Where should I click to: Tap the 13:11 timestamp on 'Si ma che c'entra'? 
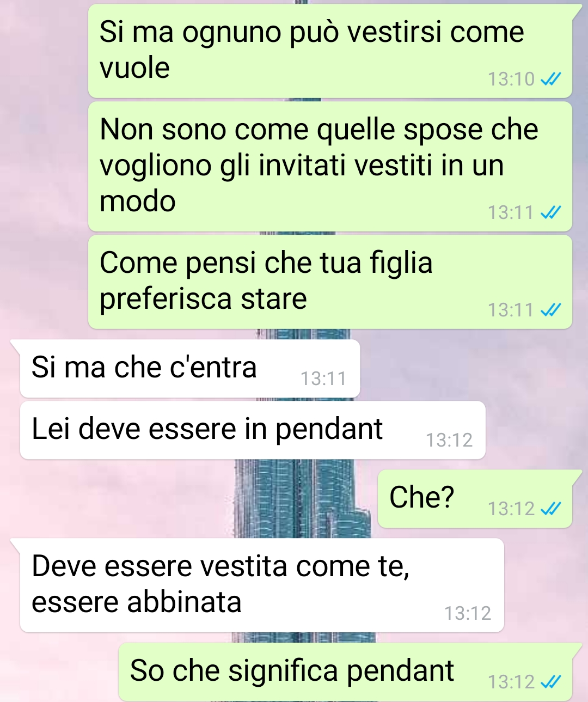pos(323,379)
